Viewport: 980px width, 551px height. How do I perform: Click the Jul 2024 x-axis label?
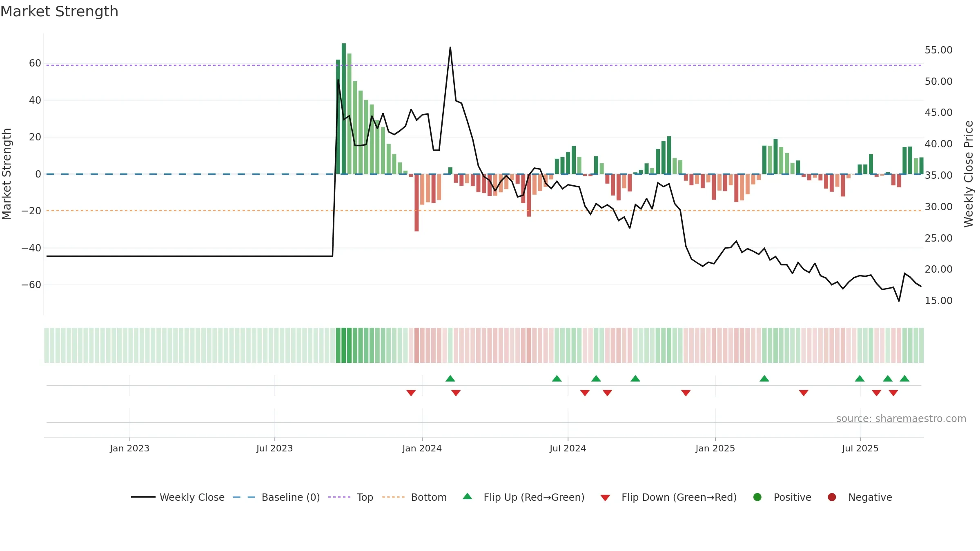(x=568, y=448)
